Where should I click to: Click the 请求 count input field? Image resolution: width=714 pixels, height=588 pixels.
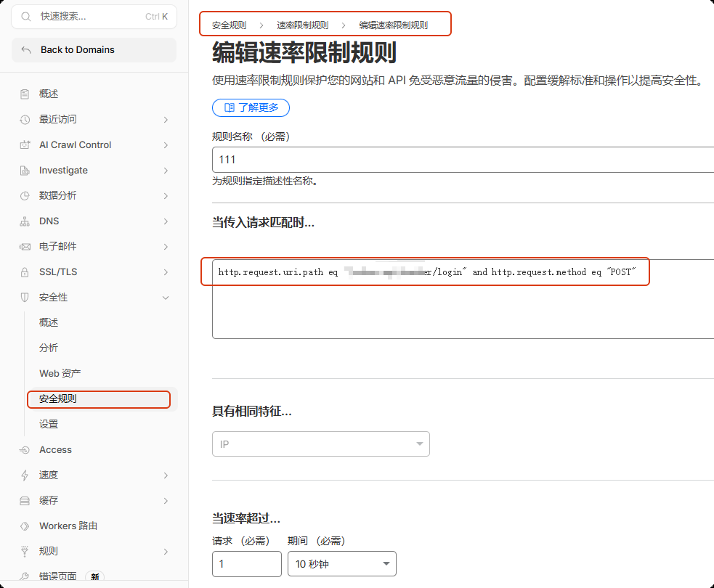click(x=247, y=564)
